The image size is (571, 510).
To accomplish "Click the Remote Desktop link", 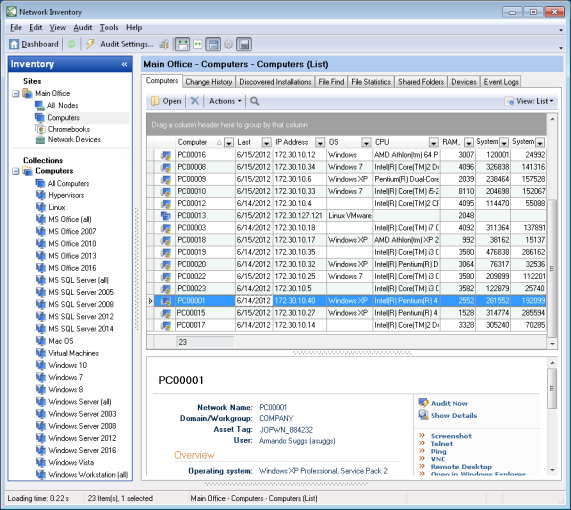I will (461, 467).
